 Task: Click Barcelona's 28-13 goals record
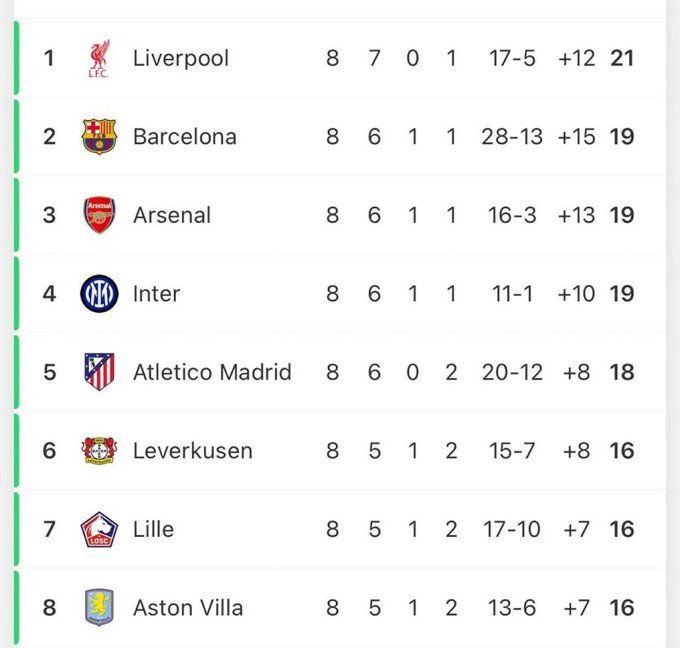click(512, 137)
